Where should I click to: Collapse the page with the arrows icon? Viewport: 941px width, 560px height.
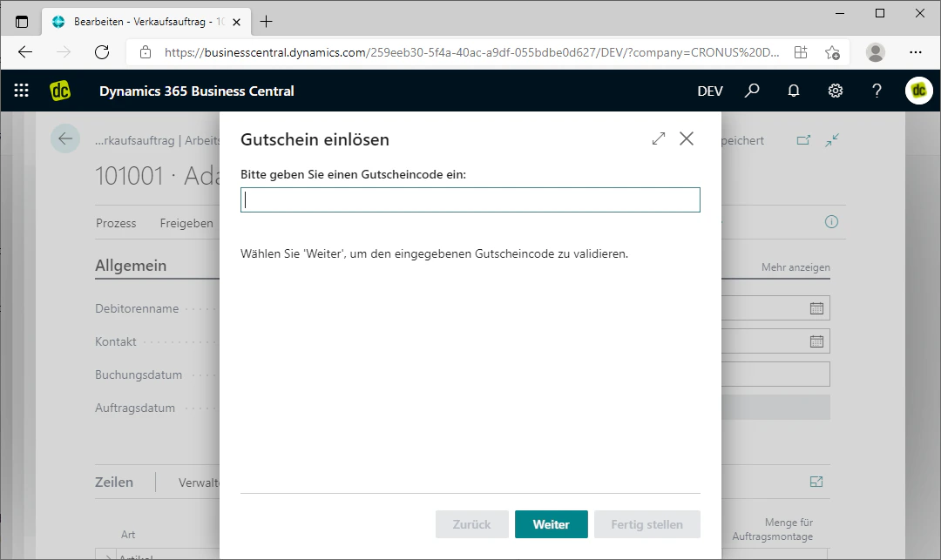(x=832, y=139)
